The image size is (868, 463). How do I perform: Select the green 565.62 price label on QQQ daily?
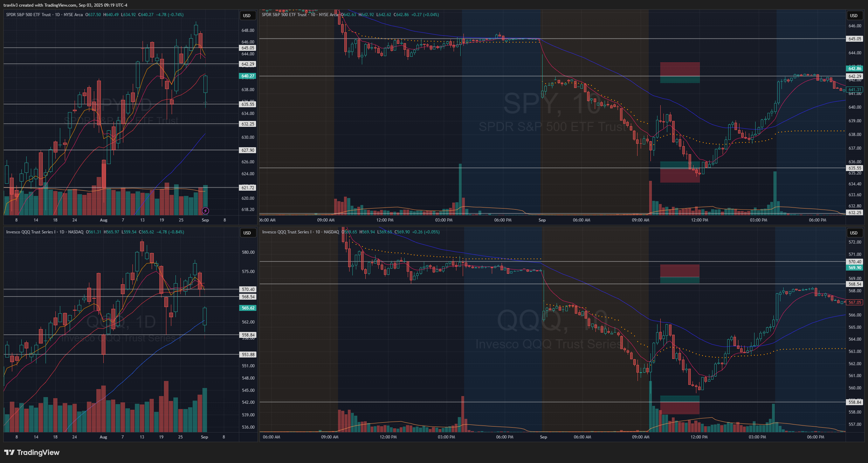(248, 308)
